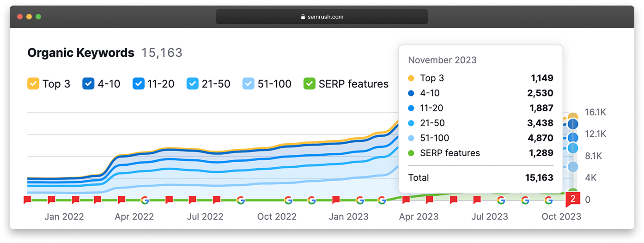644x243 pixels.
Task: Click the Organic Keywords heading
Action: [81, 53]
